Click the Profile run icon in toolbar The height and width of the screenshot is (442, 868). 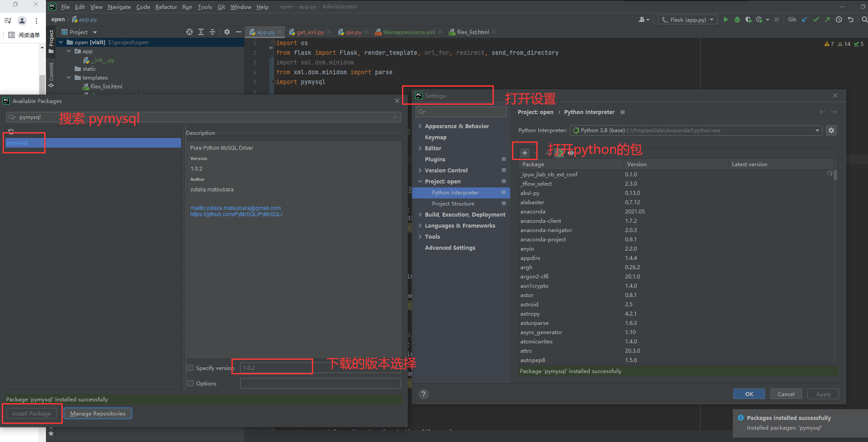[759, 19]
